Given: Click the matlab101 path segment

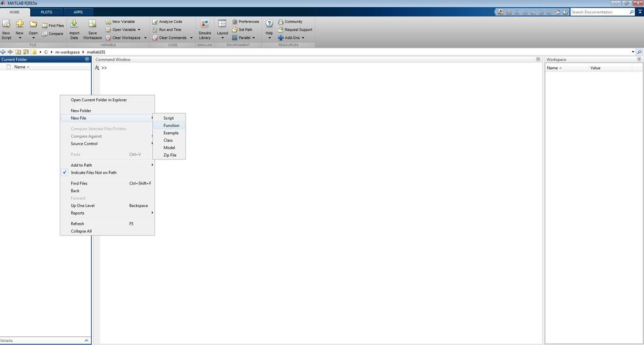Looking at the screenshot, I should point(96,52).
